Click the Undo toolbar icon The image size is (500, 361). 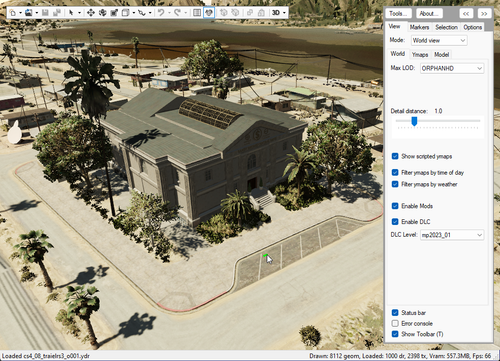(x=161, y=13)
